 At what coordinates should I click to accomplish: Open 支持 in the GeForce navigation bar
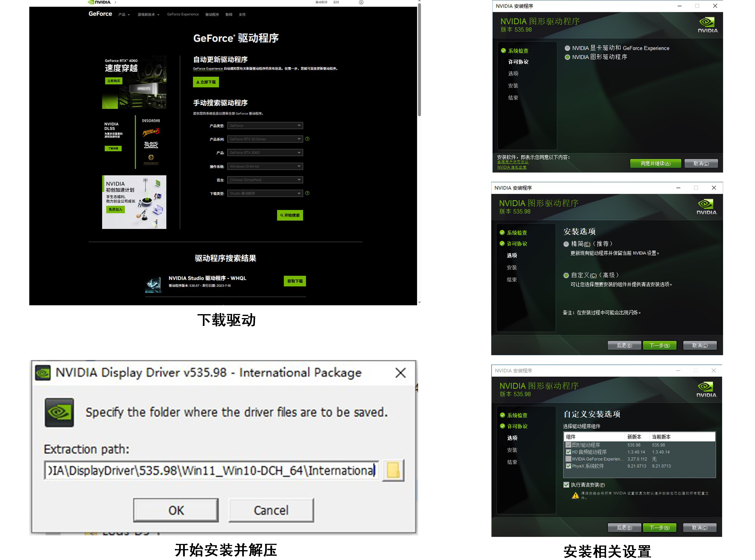242,15
